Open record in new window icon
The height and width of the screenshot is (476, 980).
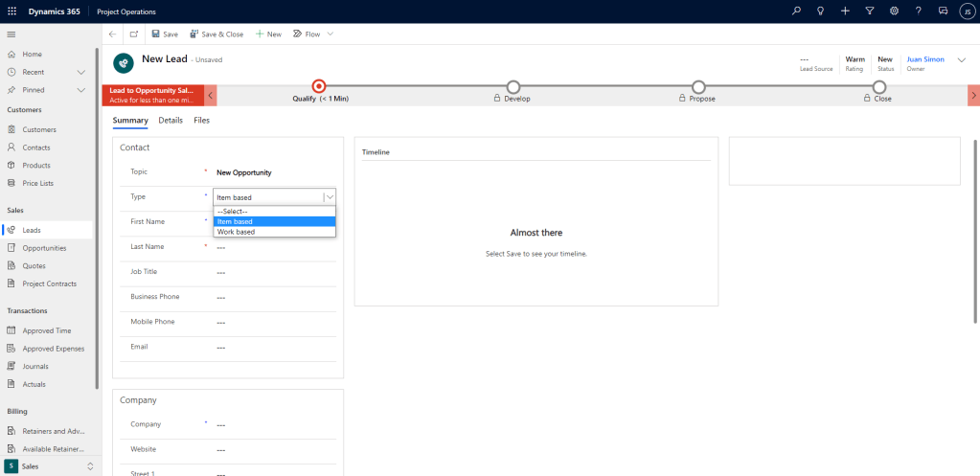point(134,34)
